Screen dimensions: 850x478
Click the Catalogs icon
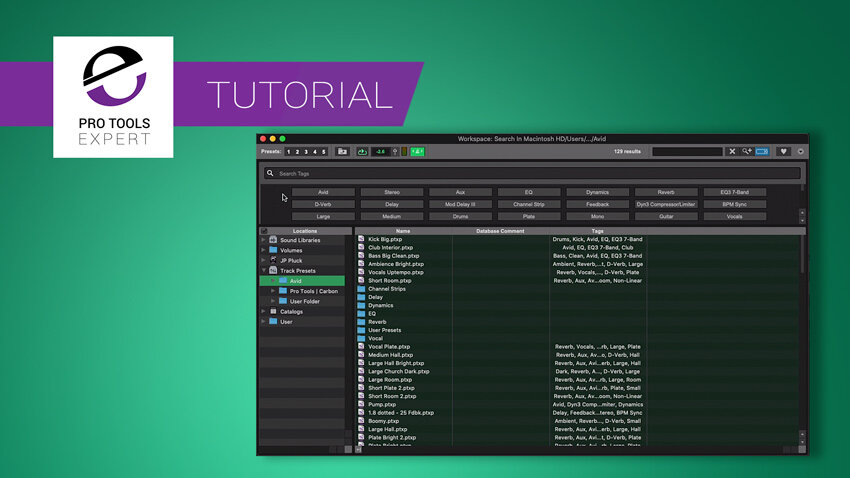(x=273, y=311)
